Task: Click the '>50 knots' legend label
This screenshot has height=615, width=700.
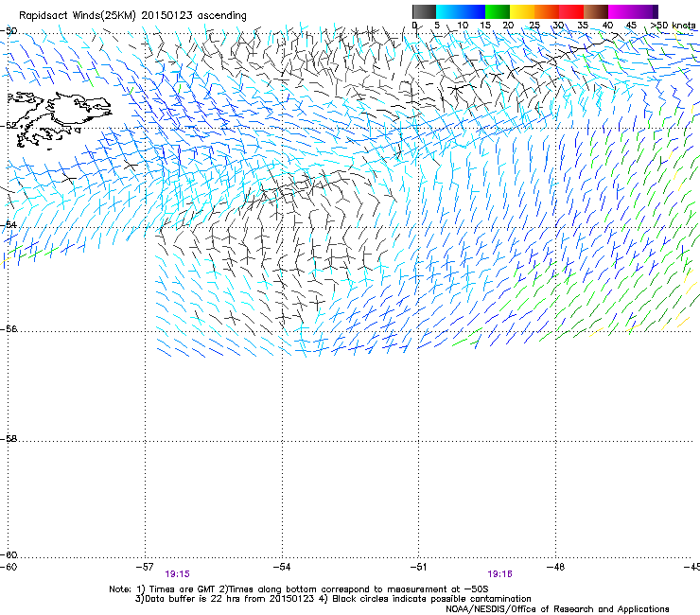Action: point(673,26)
